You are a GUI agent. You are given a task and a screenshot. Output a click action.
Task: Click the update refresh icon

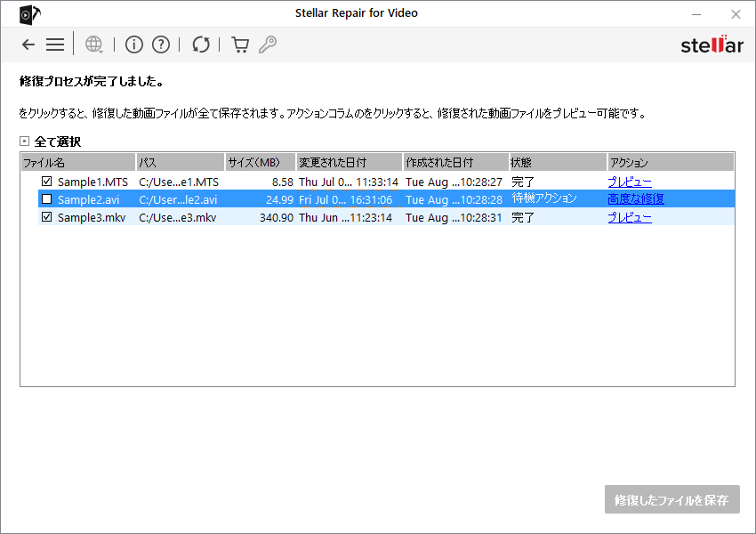pos(201,44)
